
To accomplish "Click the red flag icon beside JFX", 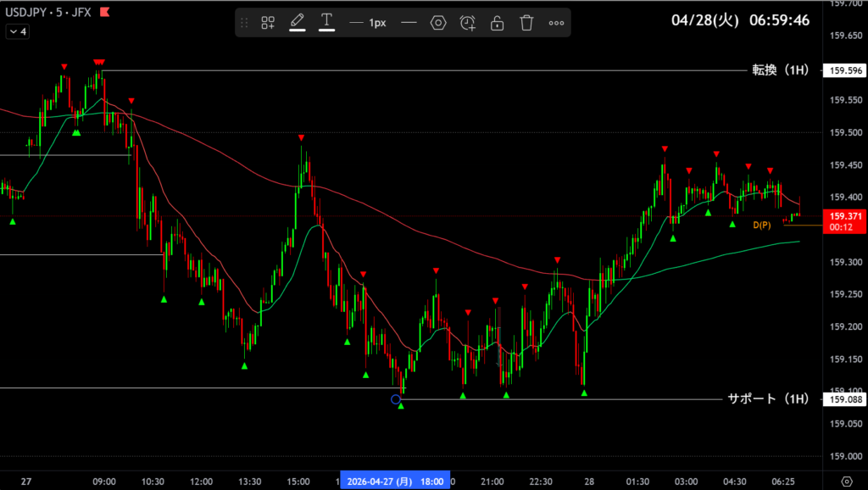I will [103, 13].
